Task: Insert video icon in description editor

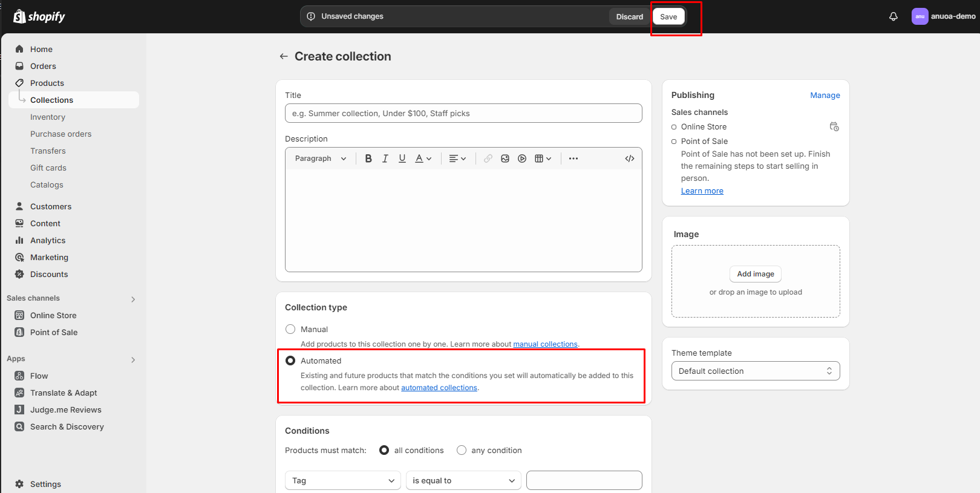Action: [522, 158]
